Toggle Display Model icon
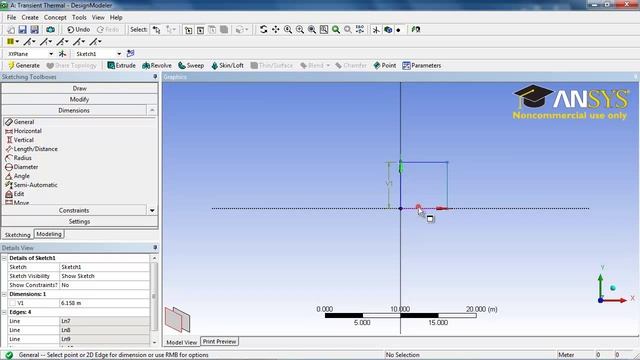Viewport: 640px width, 360px height. (x=388, y=29)
